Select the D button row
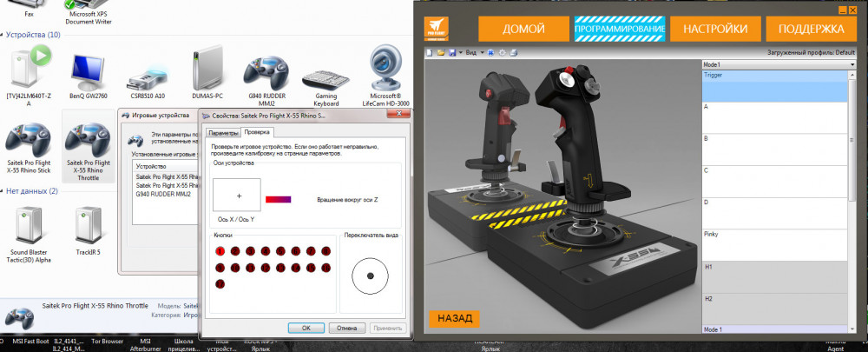Image resolution: width=868 pixels, height=352 pixels. click(x=775, y=214)
